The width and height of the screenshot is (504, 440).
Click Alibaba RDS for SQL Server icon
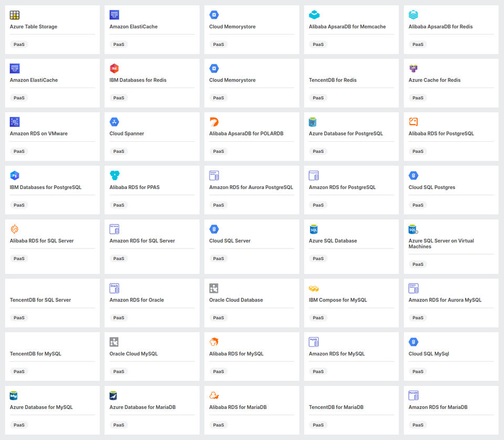tap(15, 229)
